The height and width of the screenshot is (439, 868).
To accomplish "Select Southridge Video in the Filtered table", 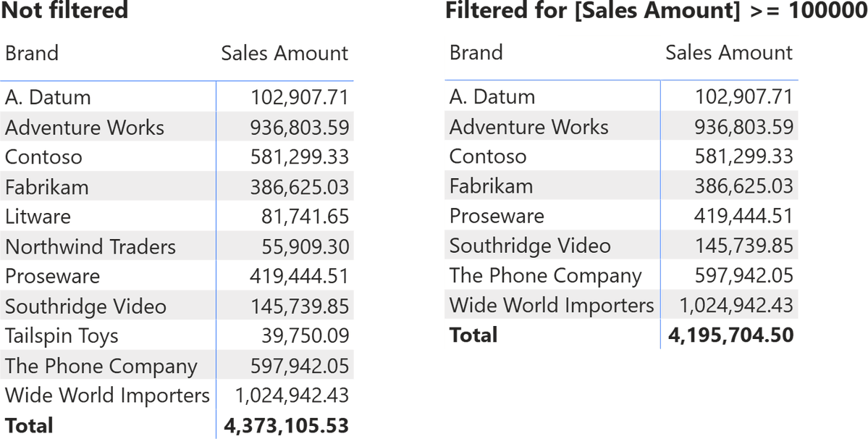I will 531,246.
